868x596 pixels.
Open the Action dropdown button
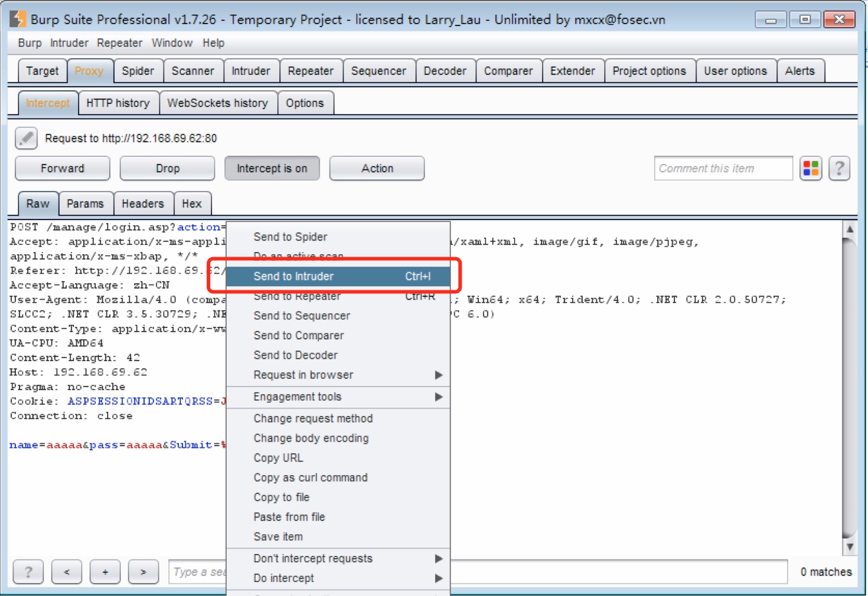(x=377, y=168)
